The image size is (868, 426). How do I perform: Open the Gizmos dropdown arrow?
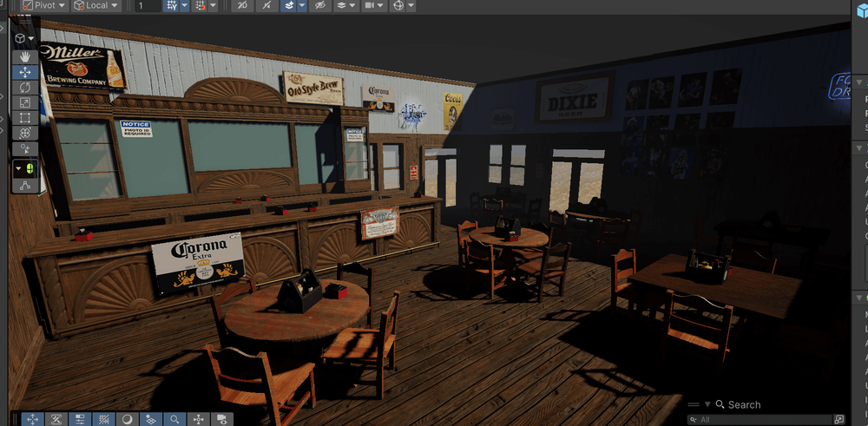pyautogui.click(x=411, y=5)
